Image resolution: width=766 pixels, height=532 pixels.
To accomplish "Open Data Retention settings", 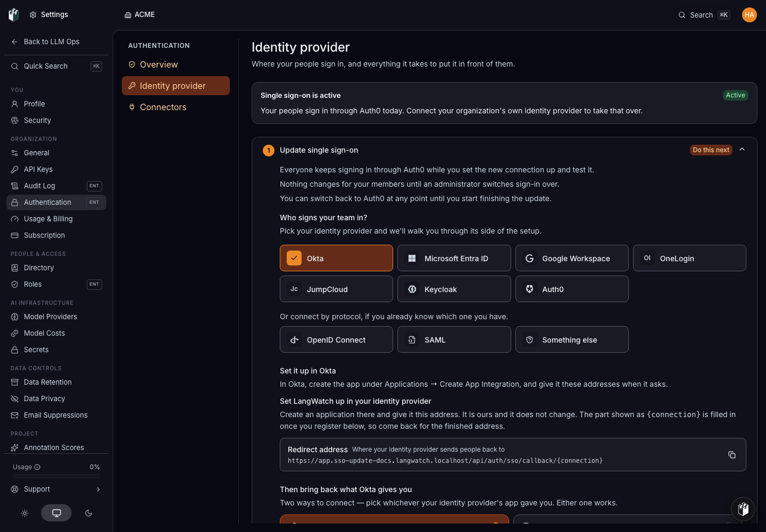I will (56, 382).
